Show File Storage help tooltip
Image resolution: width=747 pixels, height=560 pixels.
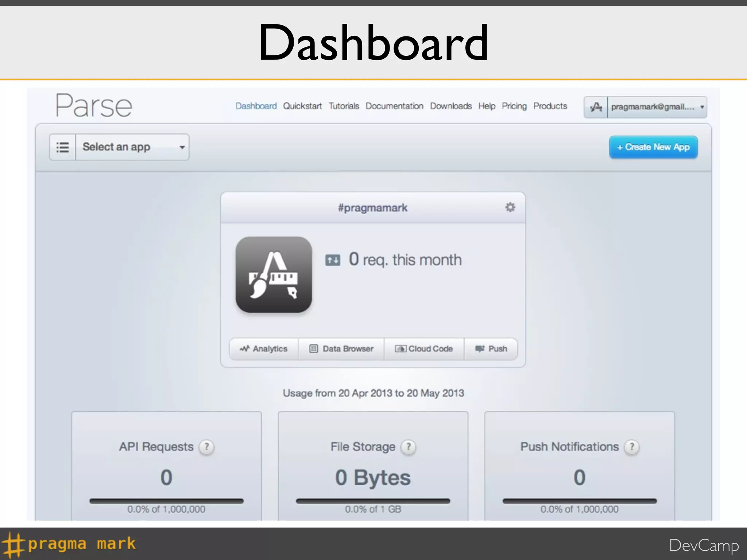pos(408,447)
